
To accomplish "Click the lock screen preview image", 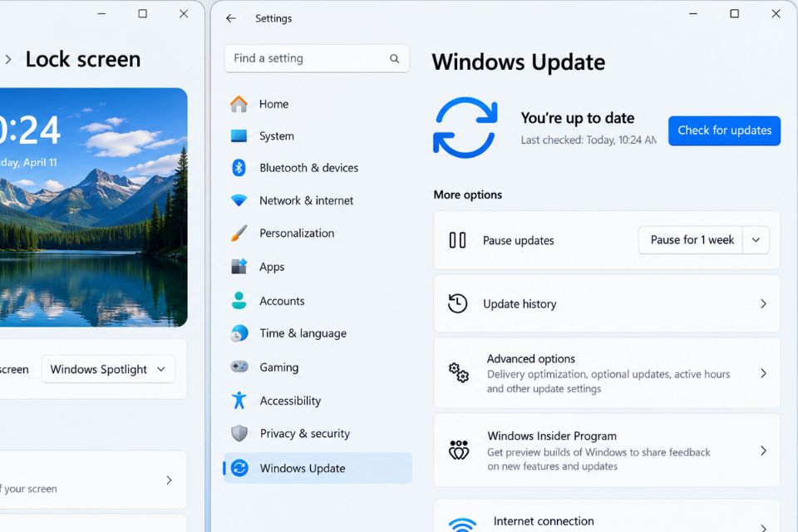I will [94, 207].
